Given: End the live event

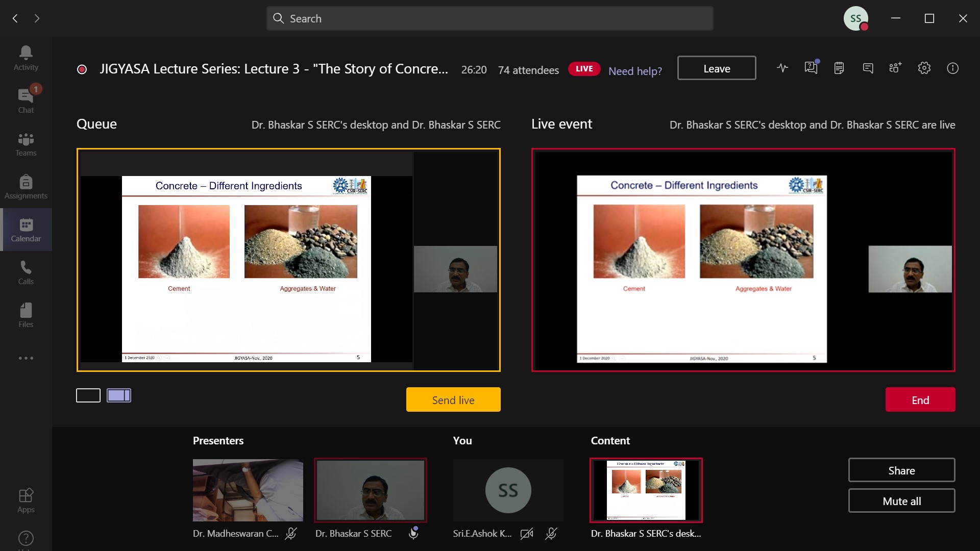Looking at the screenshot, I should (920, 399).
